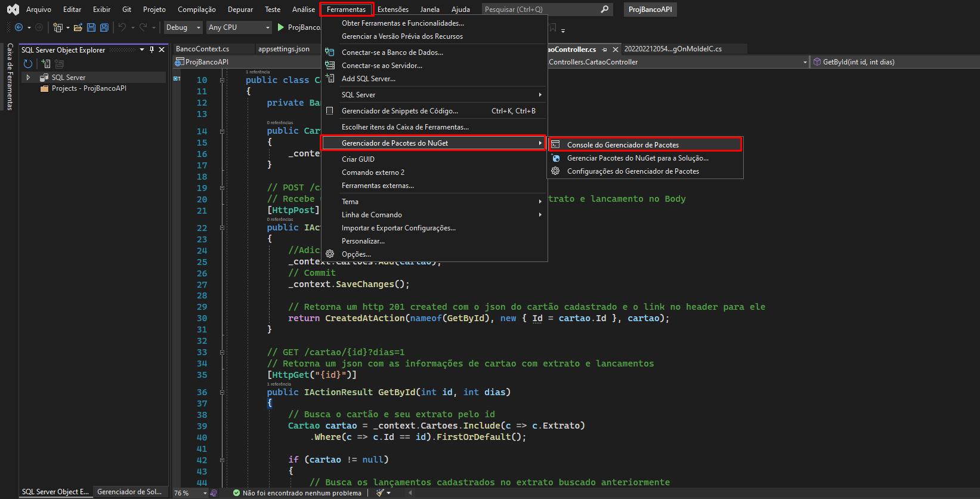Click the Add SQL Server icon in explorer toolbar
Viewport: 980px width, 499px height.
(46, 64)
